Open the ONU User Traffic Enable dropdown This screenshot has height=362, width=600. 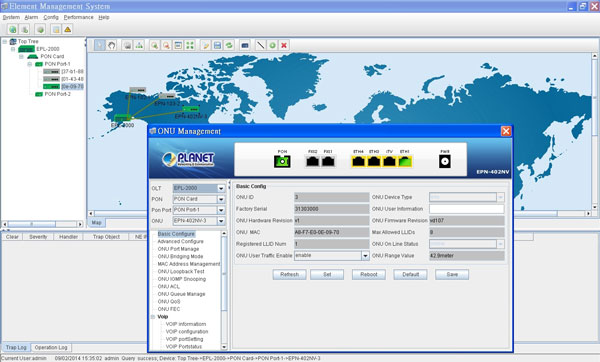365,256
